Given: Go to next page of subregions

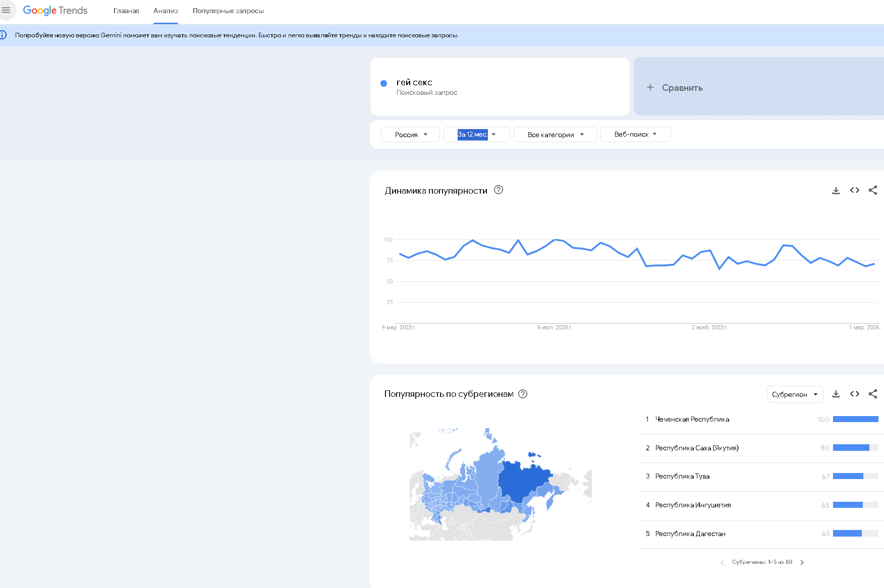Looking at the screenshot, I should click(x=802, y=562).
